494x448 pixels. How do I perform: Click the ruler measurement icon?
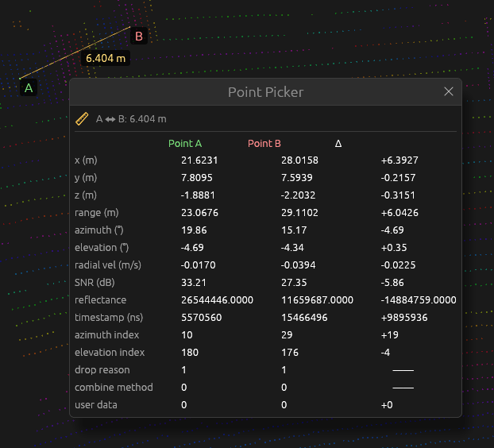[x=82, y=119]
